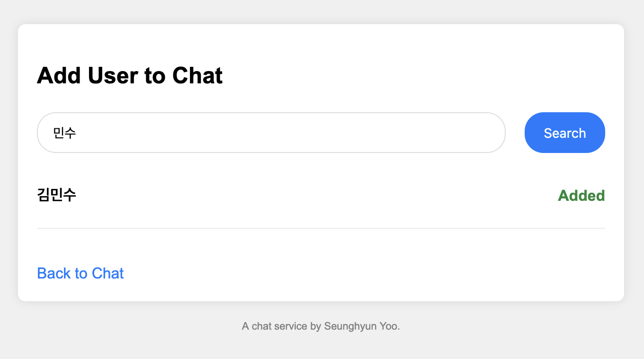Click the name 김민수 in results
644x359 pixels.
point(57,195)
